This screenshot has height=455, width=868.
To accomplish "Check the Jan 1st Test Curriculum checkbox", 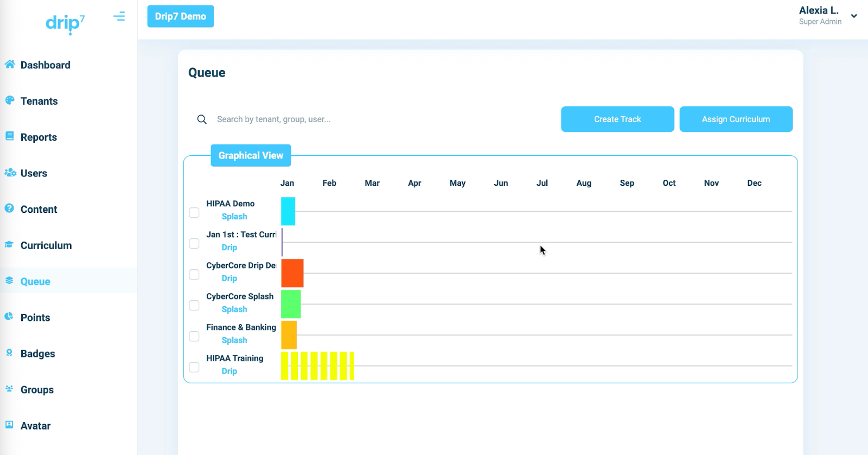I will [194, 244].
